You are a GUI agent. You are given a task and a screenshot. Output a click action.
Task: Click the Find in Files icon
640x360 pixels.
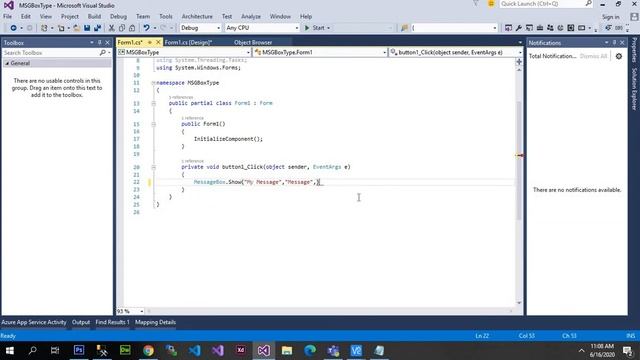pyautogui.click(x=404, y=28)
